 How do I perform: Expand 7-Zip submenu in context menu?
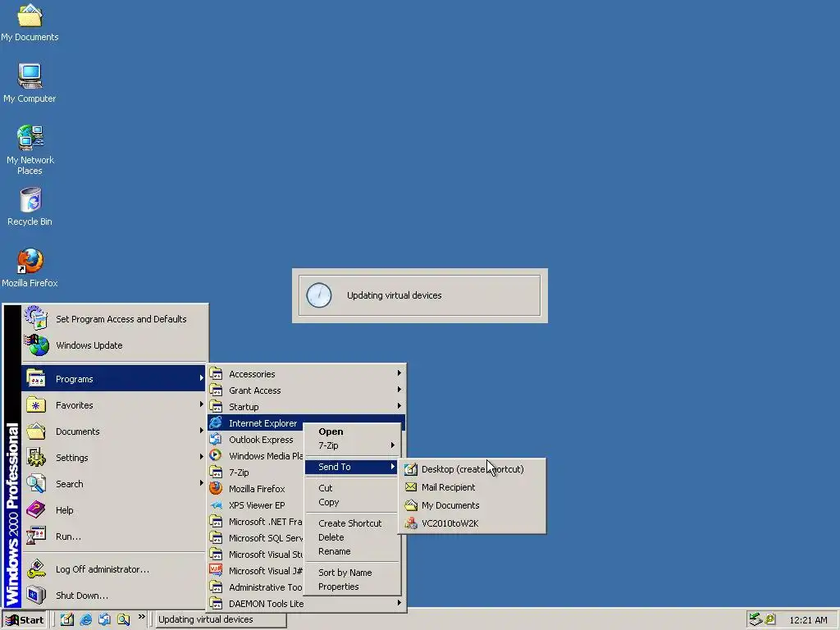pyautogui.click(x=352, y=445)
